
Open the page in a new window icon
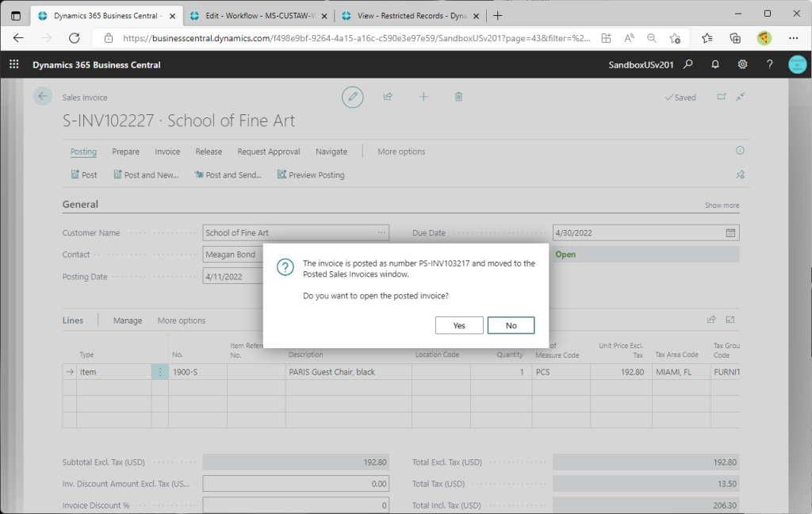coord(722,97)
